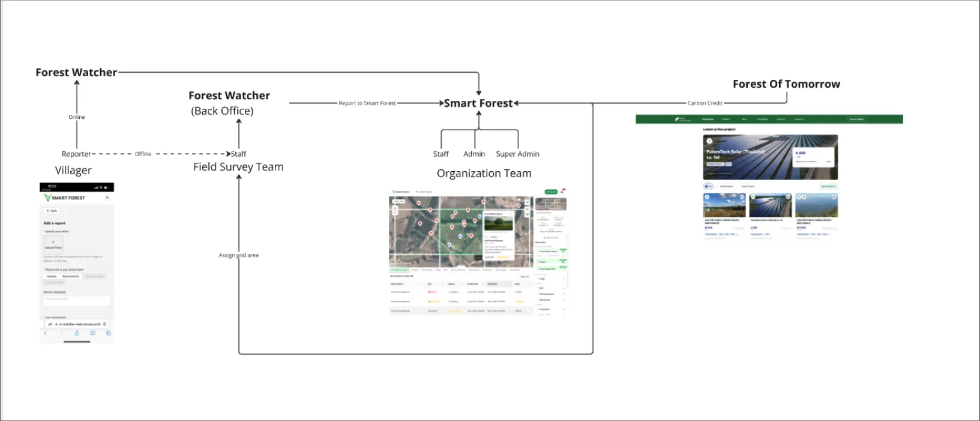Tap the profile icon in the phone mockup header

click(107, 198)
